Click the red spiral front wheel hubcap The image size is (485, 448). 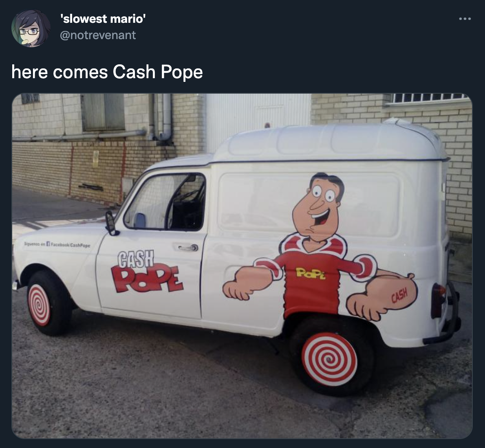pyautogui.click(x=39, y=305)
